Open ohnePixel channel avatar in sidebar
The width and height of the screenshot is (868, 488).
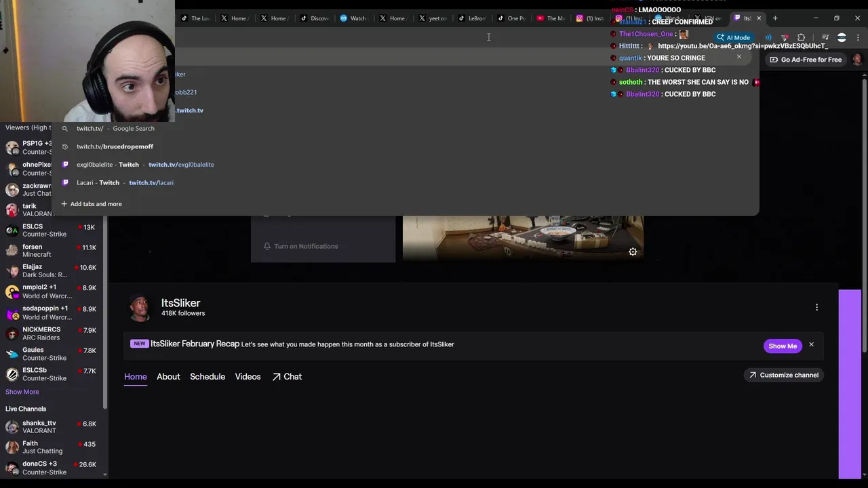point(12,169)
